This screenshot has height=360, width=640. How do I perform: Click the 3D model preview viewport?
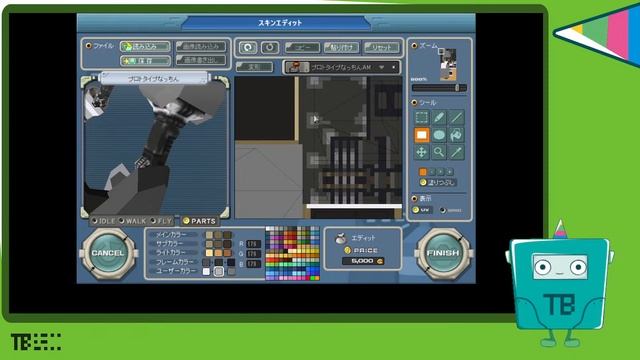[x=155, y=149]
